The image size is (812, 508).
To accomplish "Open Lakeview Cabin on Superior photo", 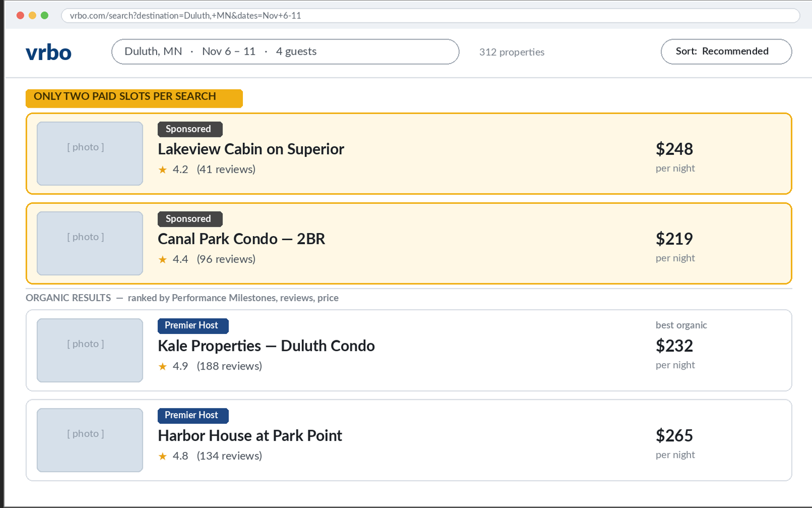I will (x=90, y=153).
